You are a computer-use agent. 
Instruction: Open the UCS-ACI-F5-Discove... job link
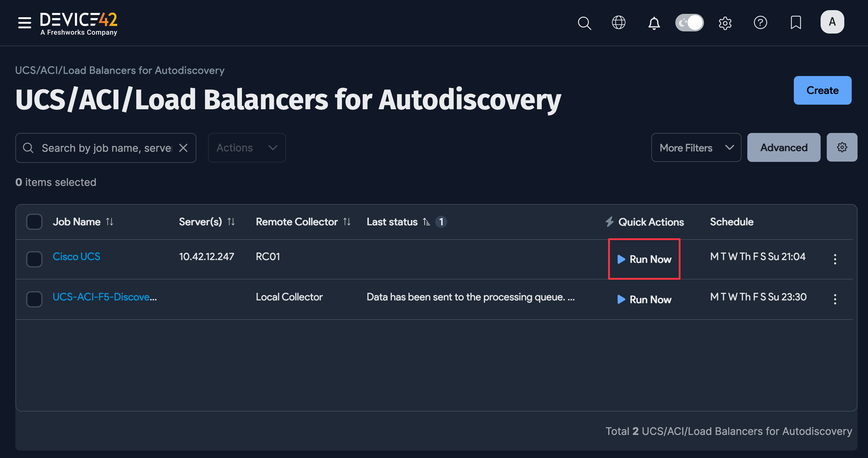(104, 297)
